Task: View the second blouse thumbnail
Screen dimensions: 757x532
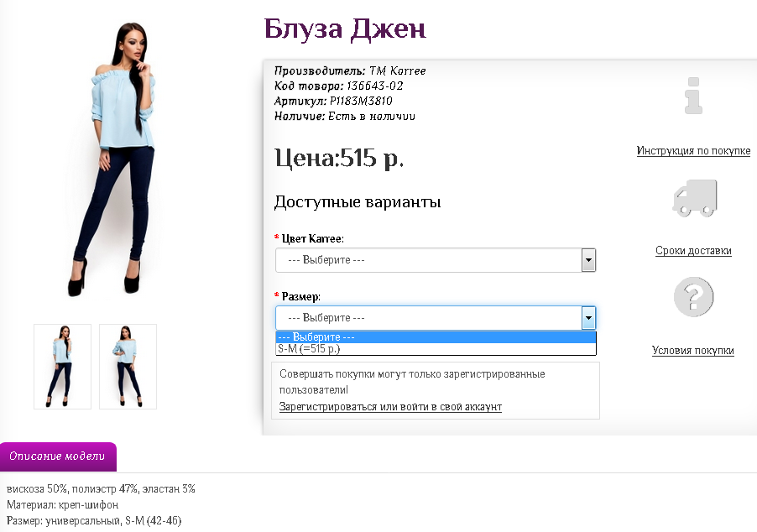Action: (128, 367)
